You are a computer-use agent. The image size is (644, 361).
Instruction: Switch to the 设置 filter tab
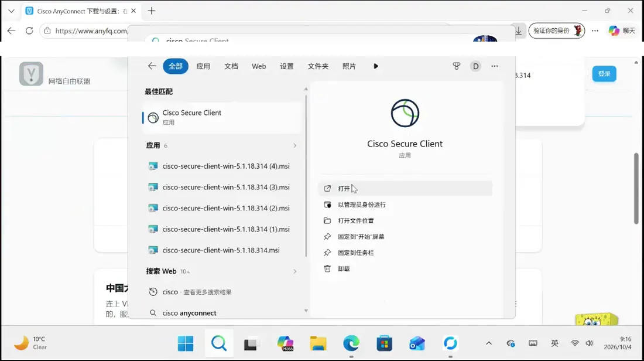coord(287,66)
